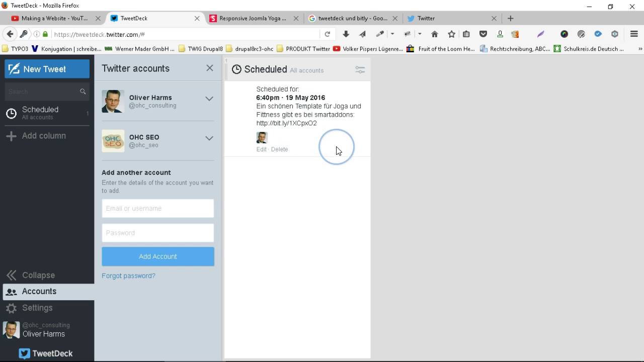Open the Scheduled column in the sidebar
The image size is (644, 362).
(x=47, y=113)
